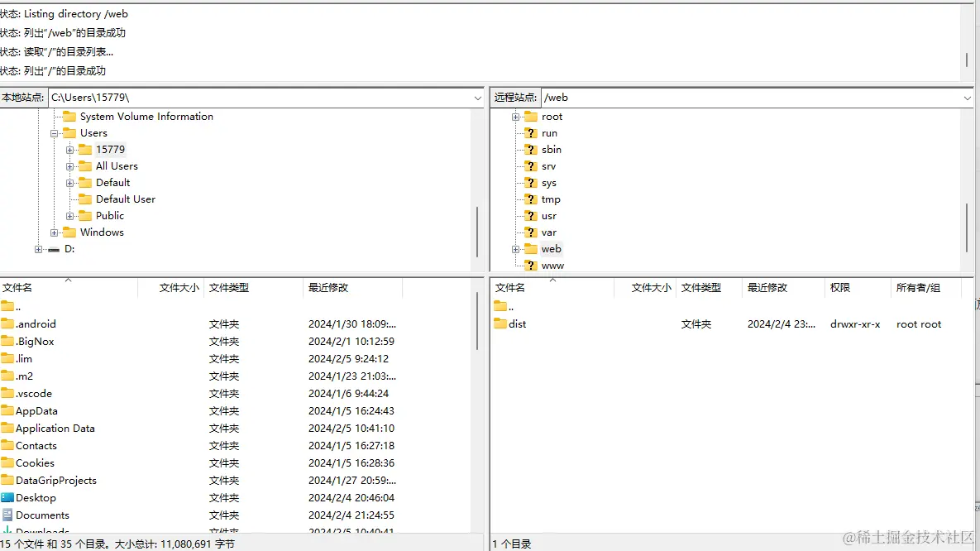Select the D: drive icon
The width and height of the screenshot is (980, 551).
pos(54,249)
